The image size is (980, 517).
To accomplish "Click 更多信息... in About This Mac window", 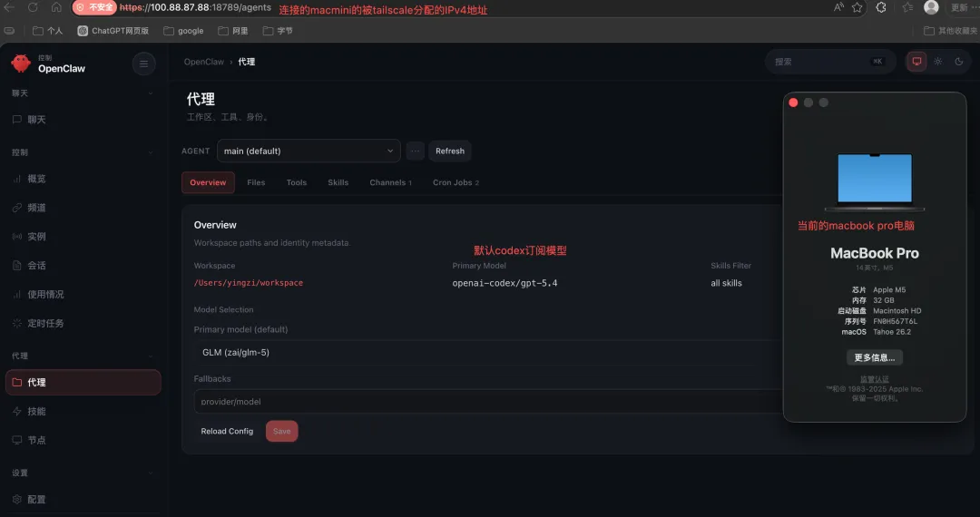I will point(875,357).
